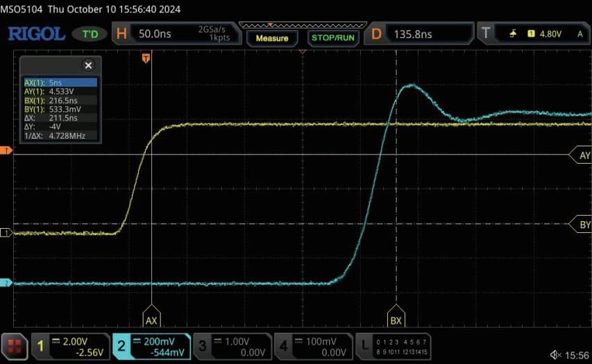Select the orange trigger position marker at top
Image resolution: width=592 pixels, height=364 pixels.
point(146,59)
